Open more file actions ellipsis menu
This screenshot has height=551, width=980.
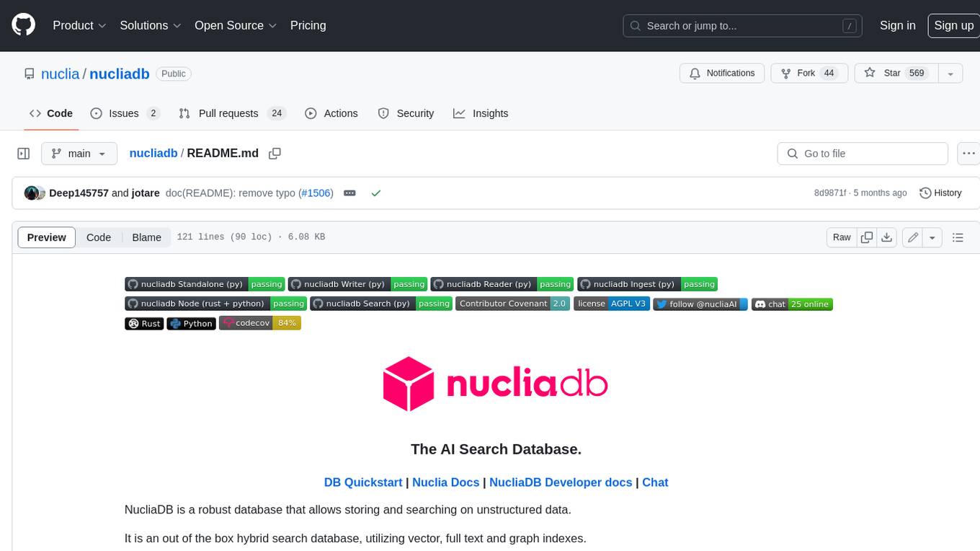[969, 154]
